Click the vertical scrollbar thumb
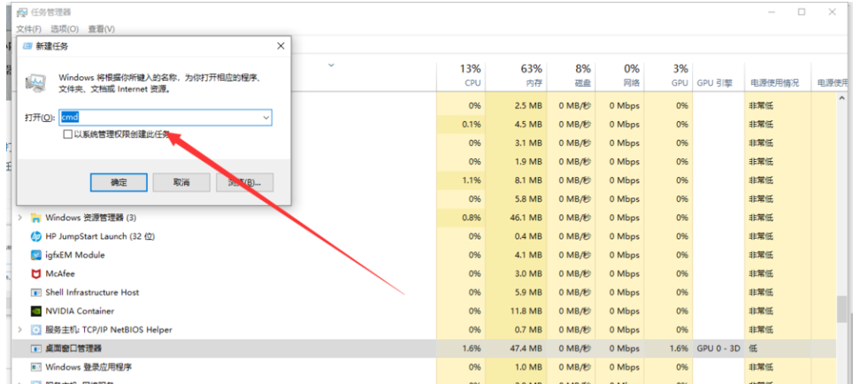The width and height of the screenshot is (868, 384). pyautogui.click(x=842, y=308)
